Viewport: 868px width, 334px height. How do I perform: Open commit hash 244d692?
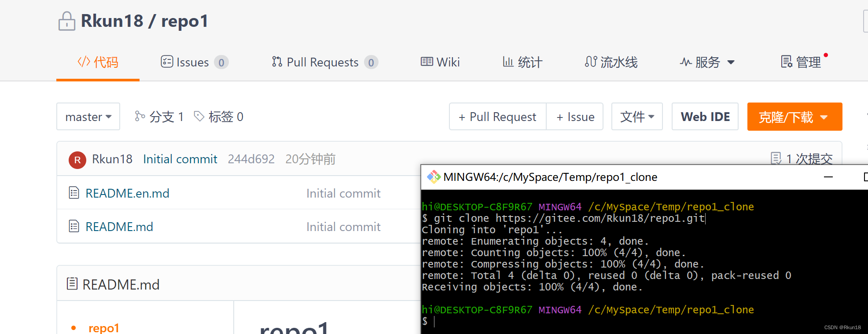tap(251, 159)
